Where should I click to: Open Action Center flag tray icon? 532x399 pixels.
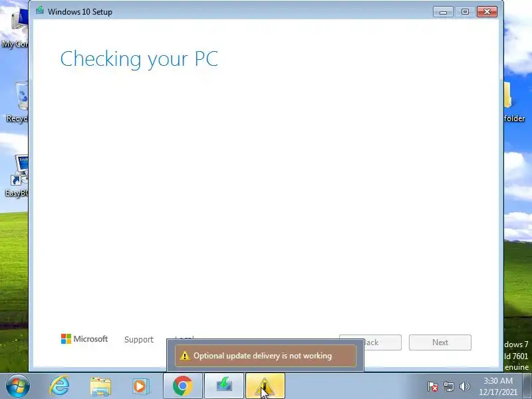[433, 386]
